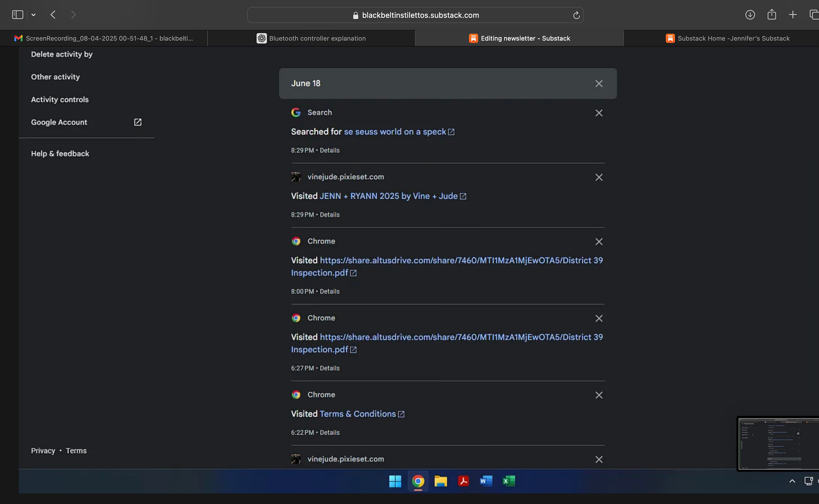Open the se seuss world search link
Screen dimensions: 819x504
click(395, 132)
